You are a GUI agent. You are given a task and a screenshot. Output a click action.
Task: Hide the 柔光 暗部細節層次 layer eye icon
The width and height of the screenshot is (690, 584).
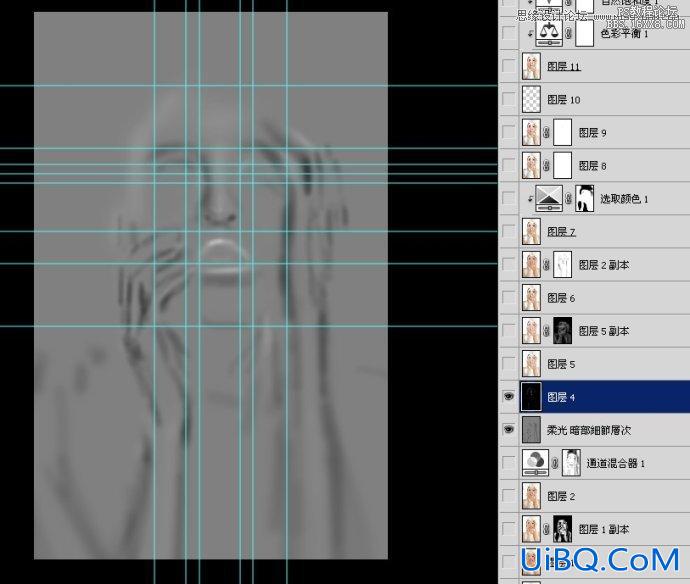(x=508, y=429)
